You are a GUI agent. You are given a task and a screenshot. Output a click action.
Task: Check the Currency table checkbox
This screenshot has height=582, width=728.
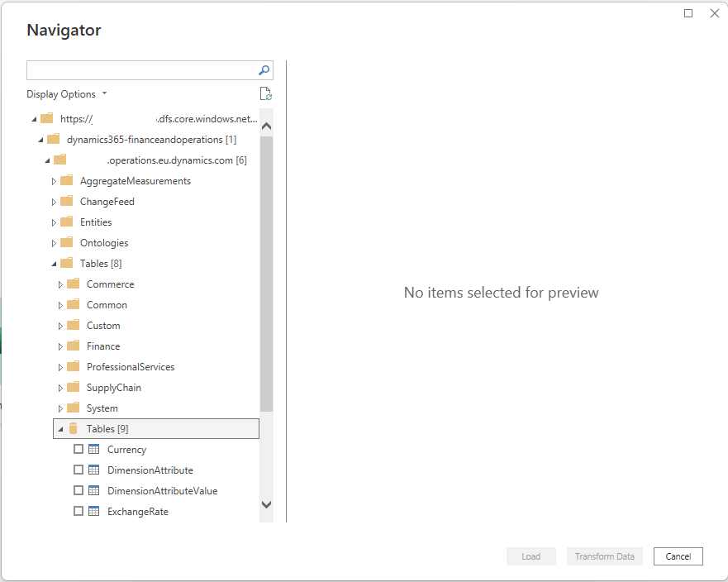(x=79, y=449)
